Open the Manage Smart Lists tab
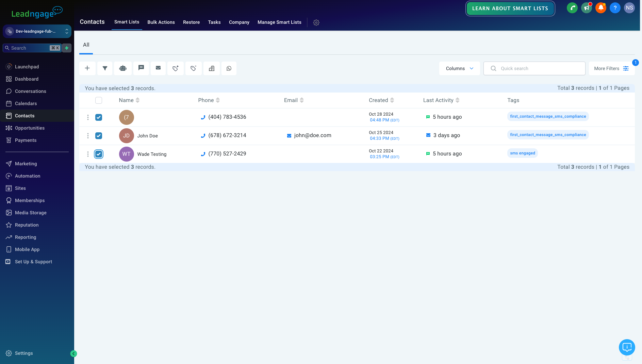Image resolution: width=642 pixels, height=364 pixels. 279,22
